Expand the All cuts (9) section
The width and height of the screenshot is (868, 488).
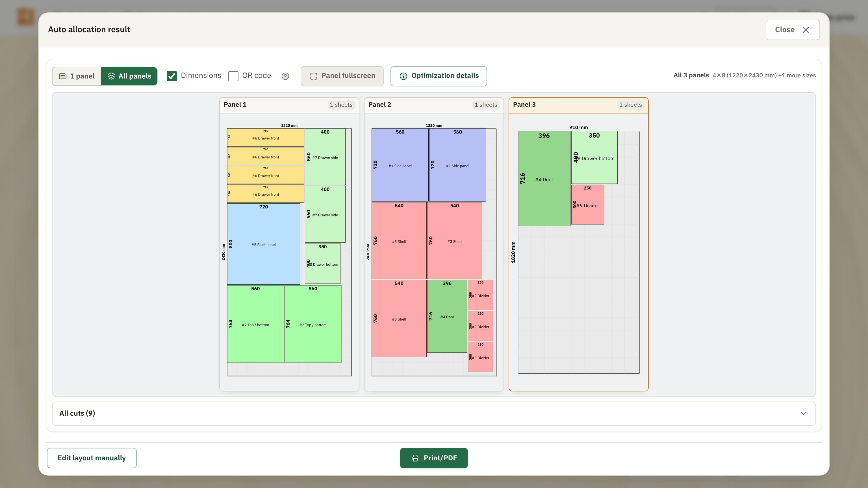(434, 413)
